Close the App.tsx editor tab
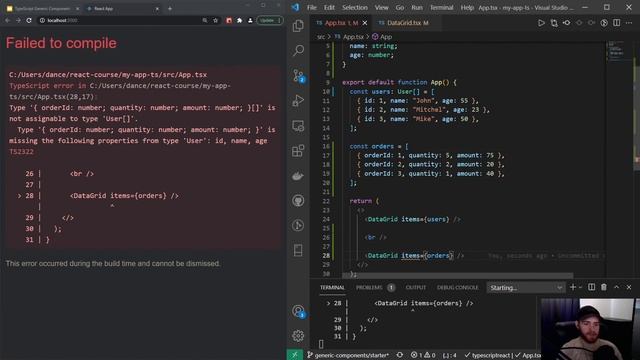 coord(365,23)
